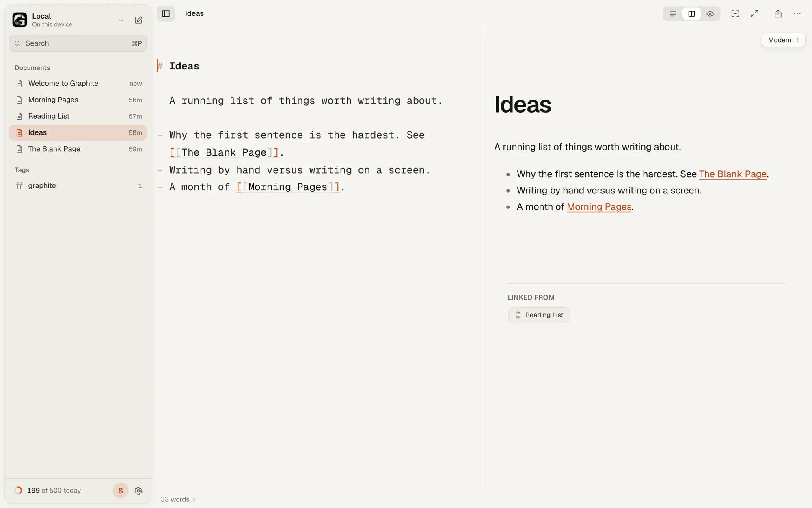Click the S user avatar
812x508 pixels.
point(121,491)
